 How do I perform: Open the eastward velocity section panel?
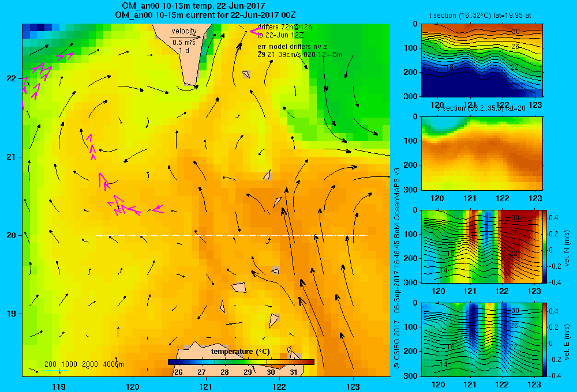[x=482, y=340]
